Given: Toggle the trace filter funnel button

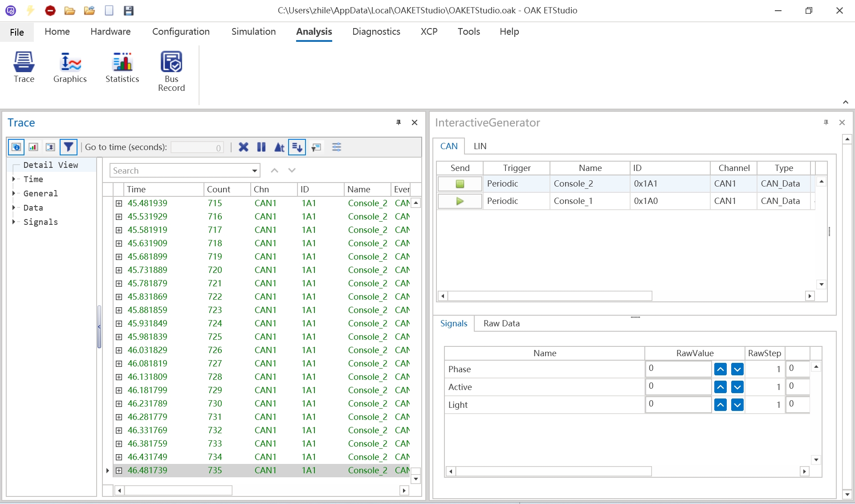Looking at the screenshot, I should tap(68, 147).
